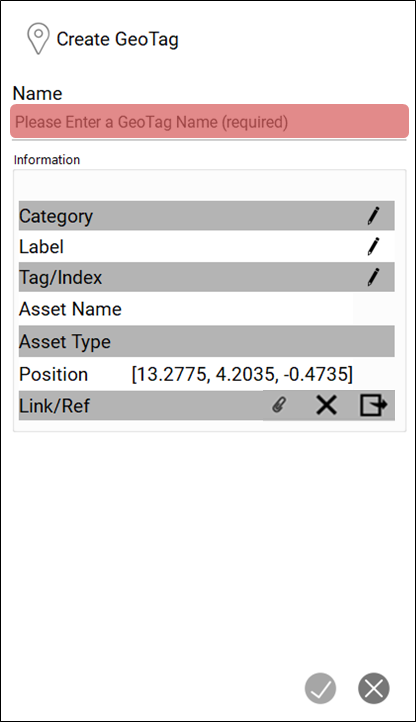This screenshot has height=722, width=416.
Task: Click the Position coordinates value
Action: [242, 374]
